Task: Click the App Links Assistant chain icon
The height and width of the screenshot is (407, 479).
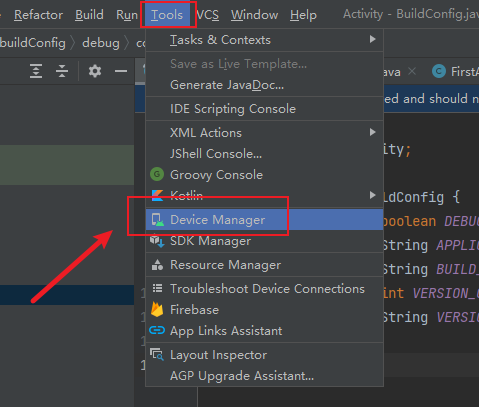Action: 157,330
